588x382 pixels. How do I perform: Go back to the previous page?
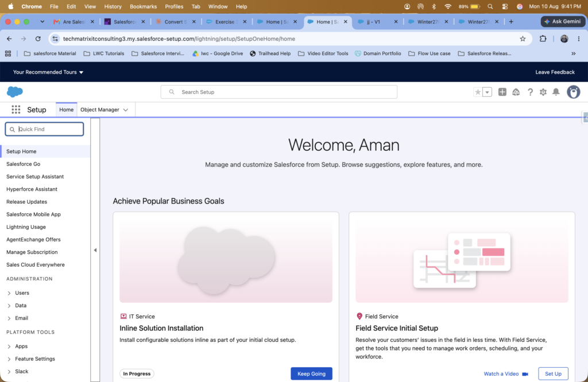[9, 38]
